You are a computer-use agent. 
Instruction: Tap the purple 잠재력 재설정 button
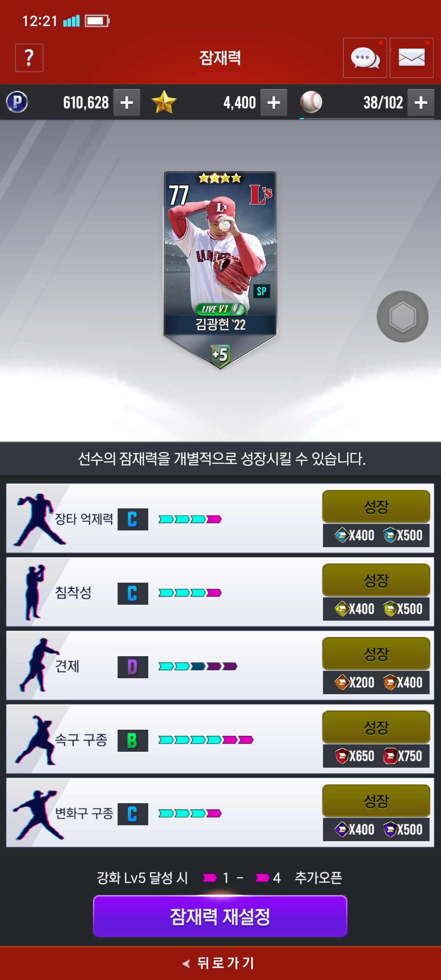tap(220, 916)
